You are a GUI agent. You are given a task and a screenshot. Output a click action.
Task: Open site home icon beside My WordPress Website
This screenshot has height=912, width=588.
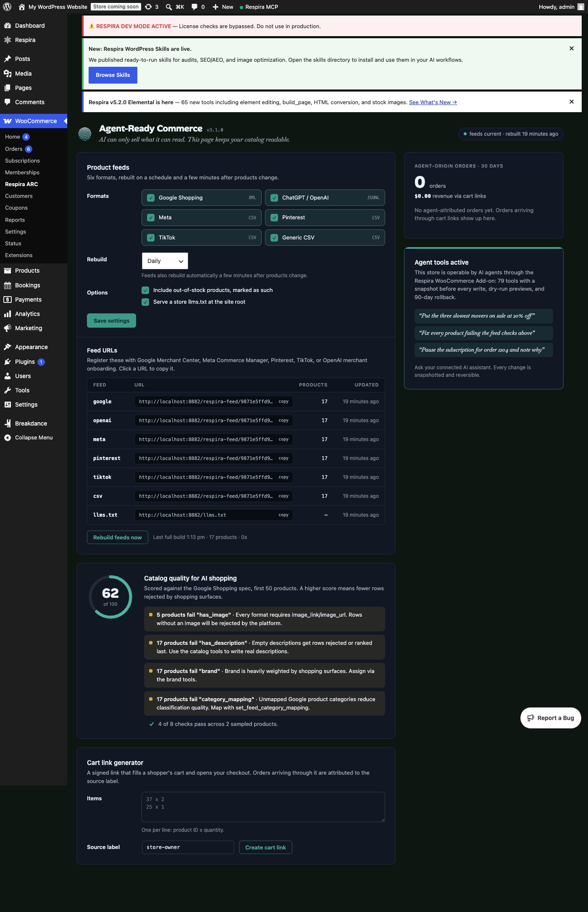22,7
